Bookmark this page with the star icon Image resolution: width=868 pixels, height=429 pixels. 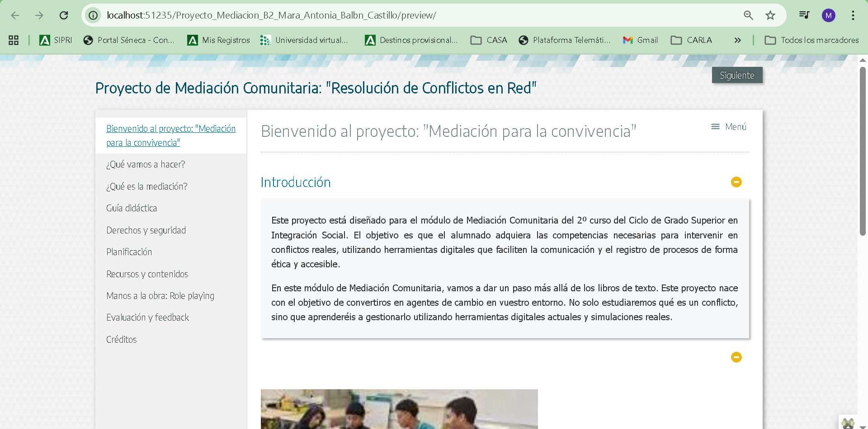[770, 15]
